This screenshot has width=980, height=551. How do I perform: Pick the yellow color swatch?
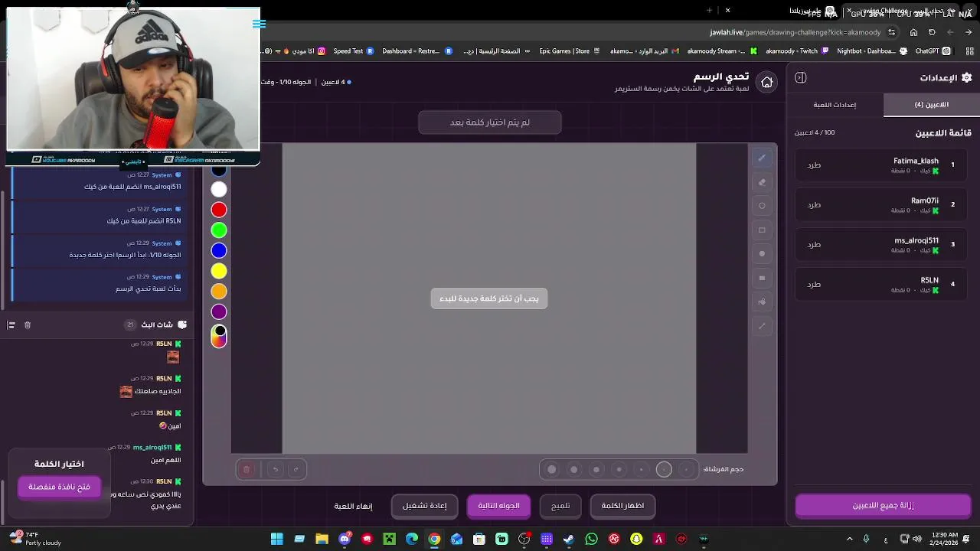219,271
